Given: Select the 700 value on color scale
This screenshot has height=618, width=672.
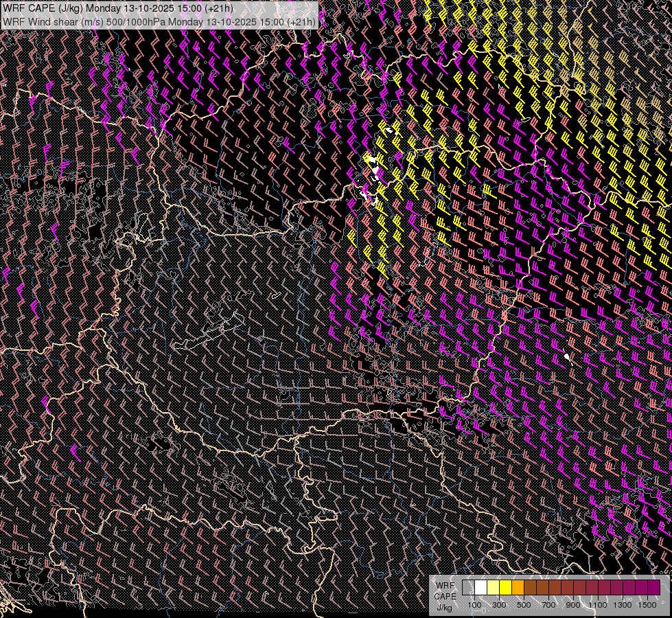Looking at the screenshot, I should (548, 605).
